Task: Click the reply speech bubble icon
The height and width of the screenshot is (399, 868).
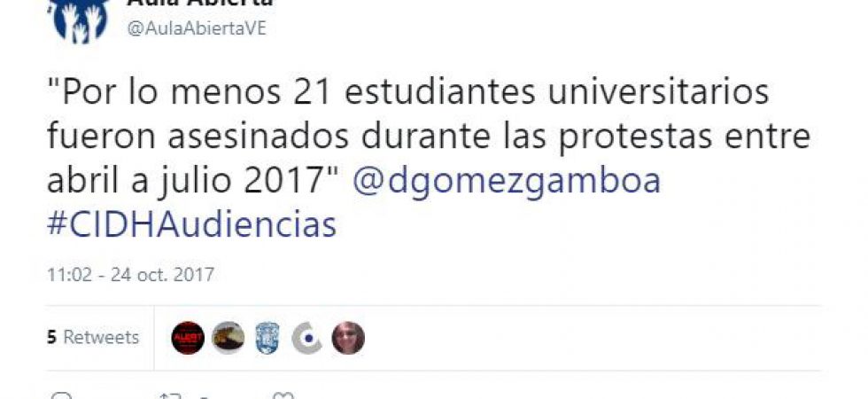Action: [x=61, y=395]
